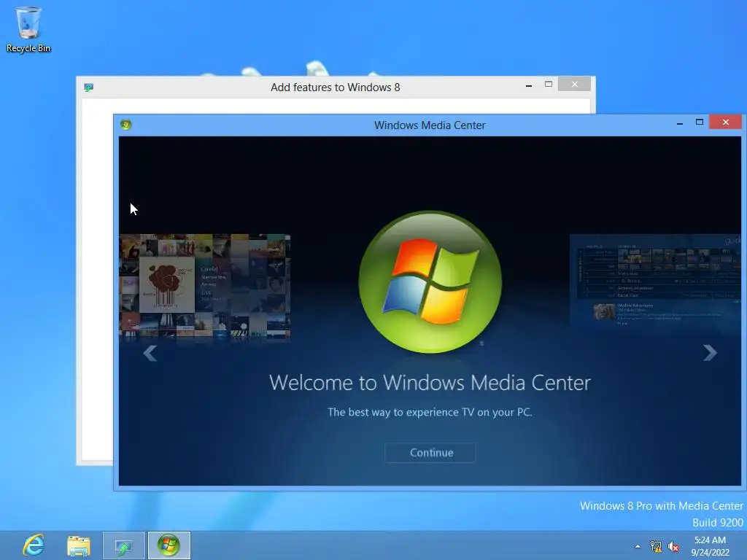Click the 'Welcome to Windows Media Center' heading
Image resolution: width=747 pixels, height=560 pixels.
[430, 383]
